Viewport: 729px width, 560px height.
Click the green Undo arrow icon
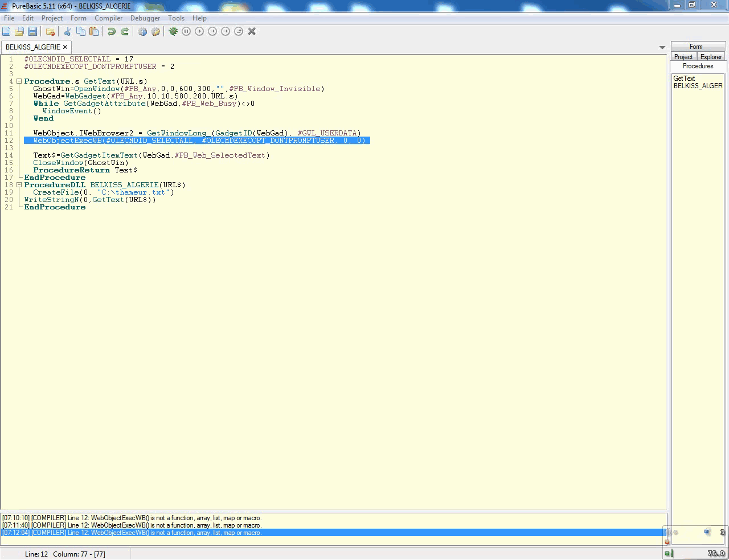click(112, 31)
